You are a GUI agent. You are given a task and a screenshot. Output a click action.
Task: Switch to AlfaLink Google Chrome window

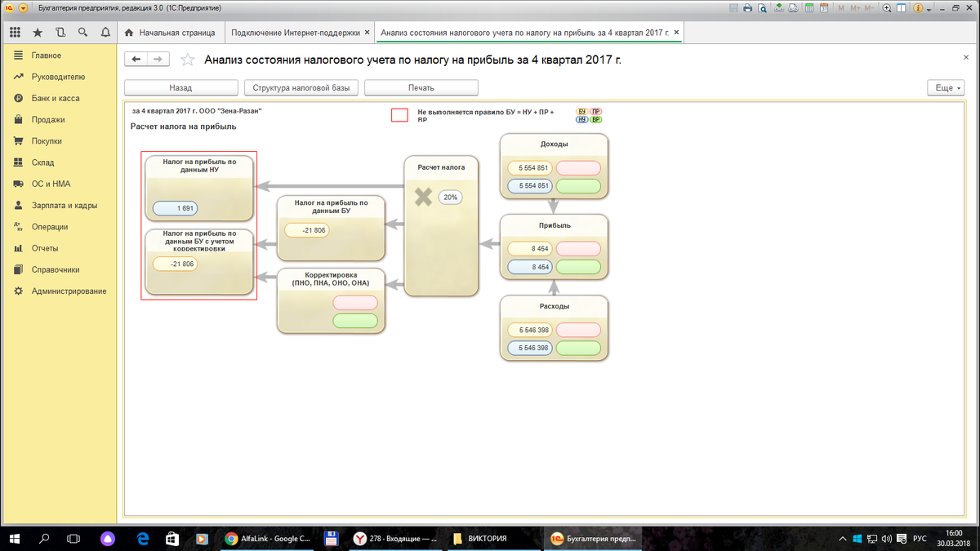[x=269, y=539]
